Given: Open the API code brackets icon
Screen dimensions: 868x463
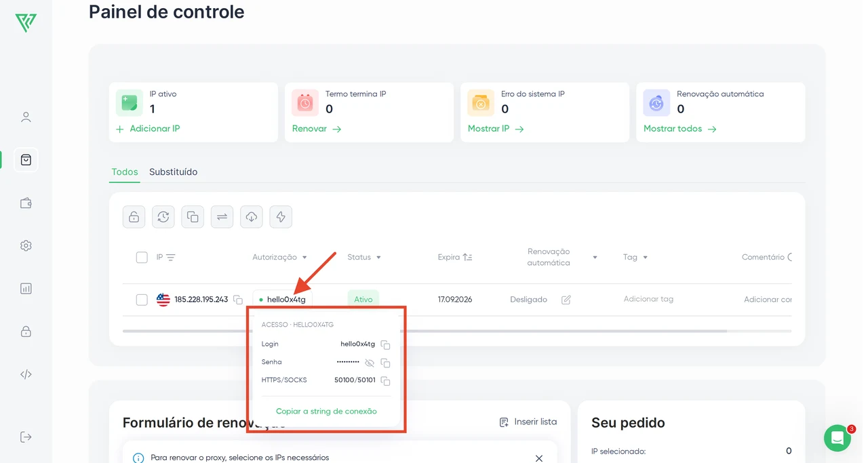Looking at the screenshot, I should click(x=26, y=374).
